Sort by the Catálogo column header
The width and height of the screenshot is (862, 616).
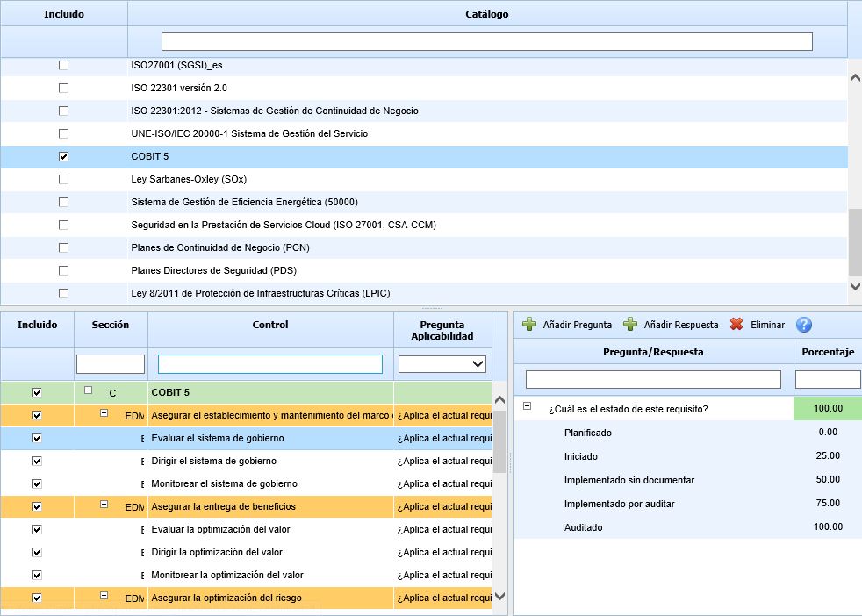[486, 14]
